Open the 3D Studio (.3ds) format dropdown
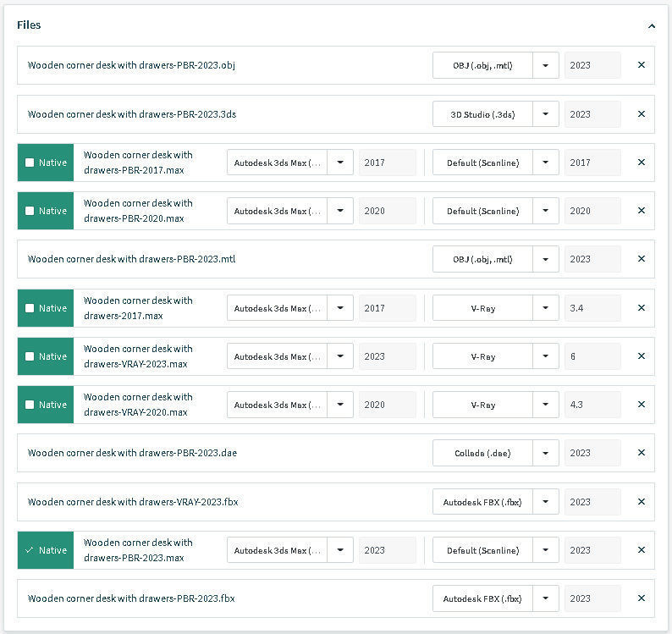The width and height of the screenshot is (672, 634). (x=545, y=114)
